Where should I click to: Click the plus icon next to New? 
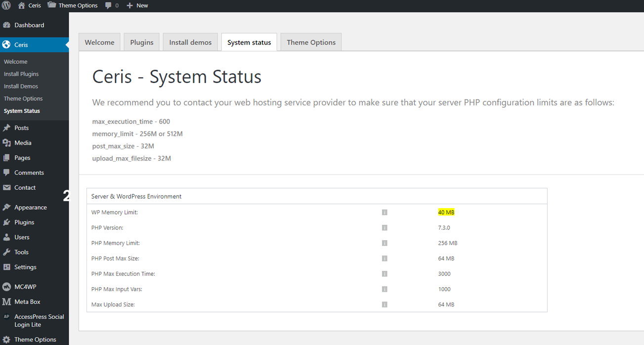click(129, 5)
